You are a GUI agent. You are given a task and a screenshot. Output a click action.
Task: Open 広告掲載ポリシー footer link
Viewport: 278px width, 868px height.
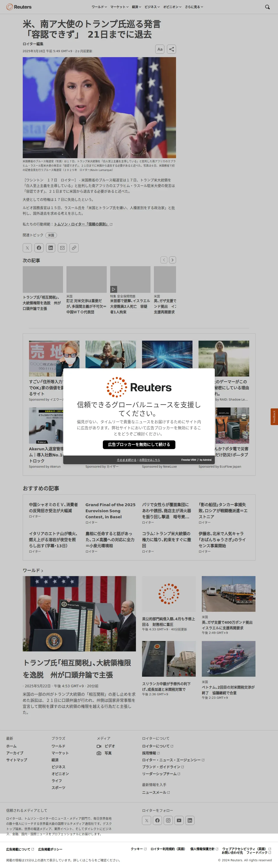(x=50, y=849)
